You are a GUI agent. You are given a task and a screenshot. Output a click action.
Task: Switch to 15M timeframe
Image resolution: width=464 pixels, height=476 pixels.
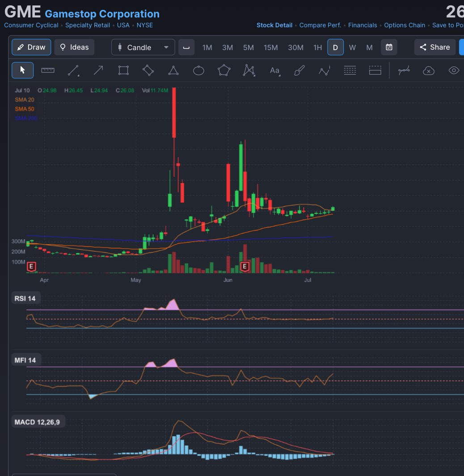[x=271, y=48]
